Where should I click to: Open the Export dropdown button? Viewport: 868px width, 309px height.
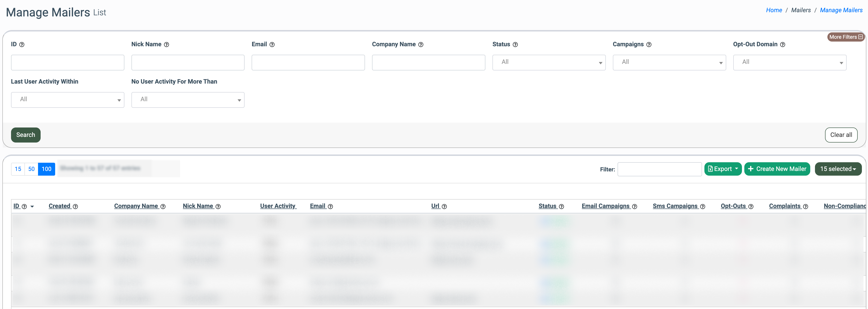point(722,169)
